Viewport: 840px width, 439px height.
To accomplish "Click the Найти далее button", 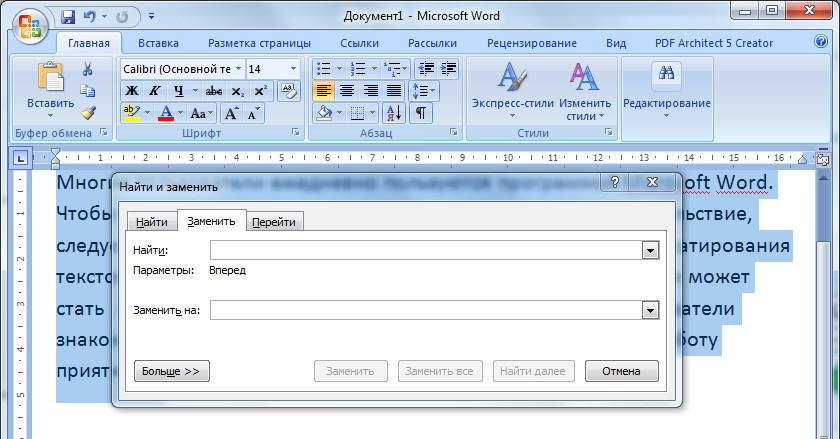I will pyautogui.click(x=532, y=371).
